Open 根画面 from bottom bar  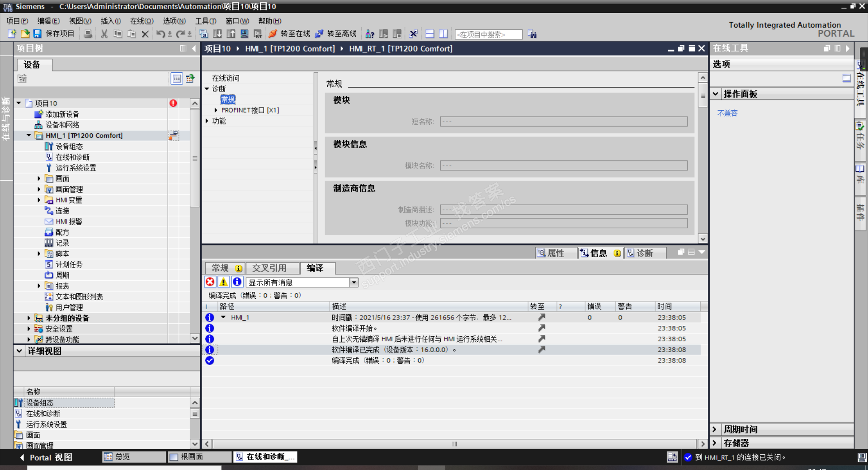click(x=199, y=457)
